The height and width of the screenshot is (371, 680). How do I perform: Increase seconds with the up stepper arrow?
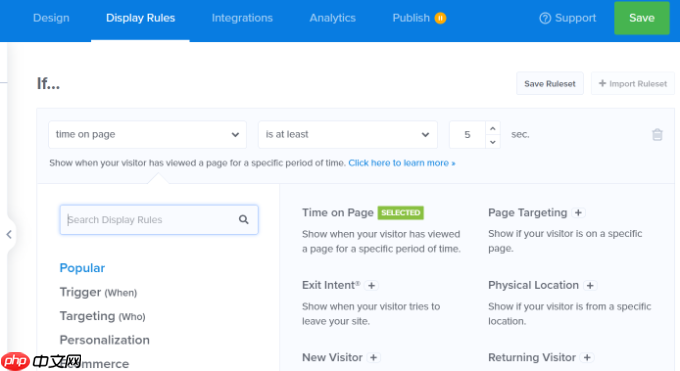493,128
